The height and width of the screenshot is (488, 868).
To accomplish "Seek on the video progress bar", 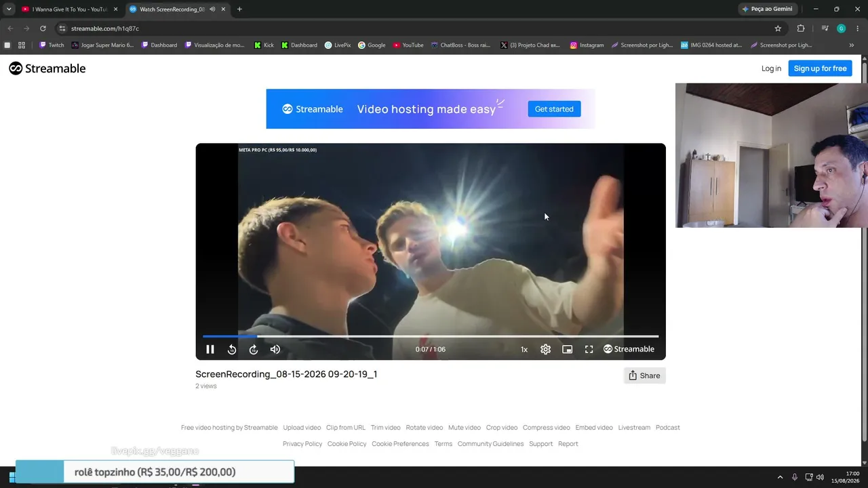I will pos(431,336).
